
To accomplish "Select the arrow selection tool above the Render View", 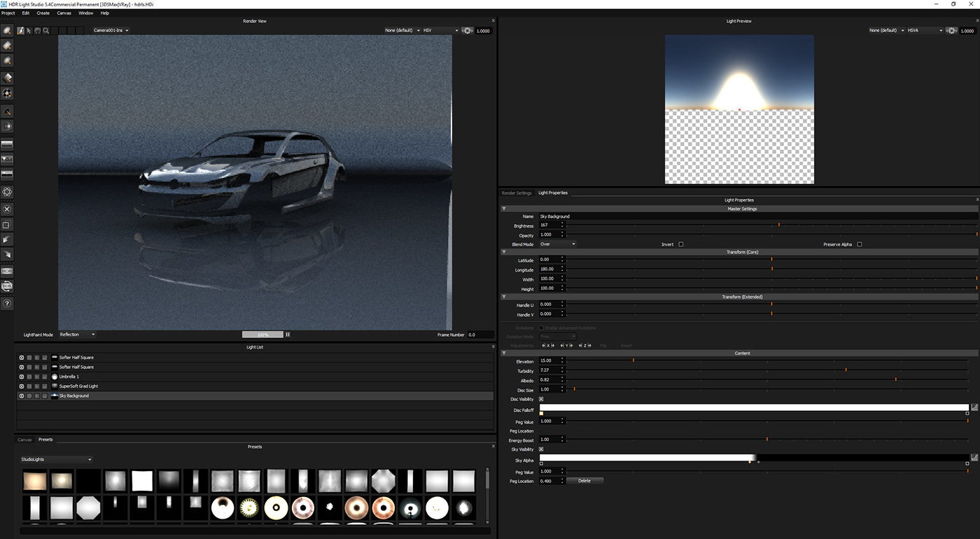I will [x=29, y=30].
